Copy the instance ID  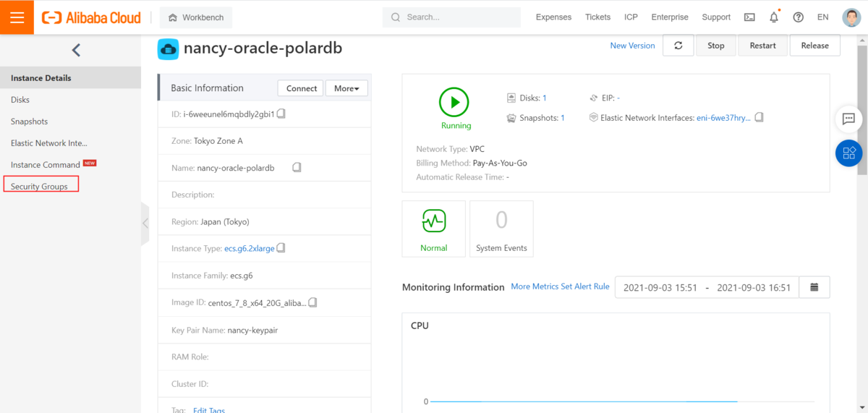pyautogui.click(x=281, y=114)
